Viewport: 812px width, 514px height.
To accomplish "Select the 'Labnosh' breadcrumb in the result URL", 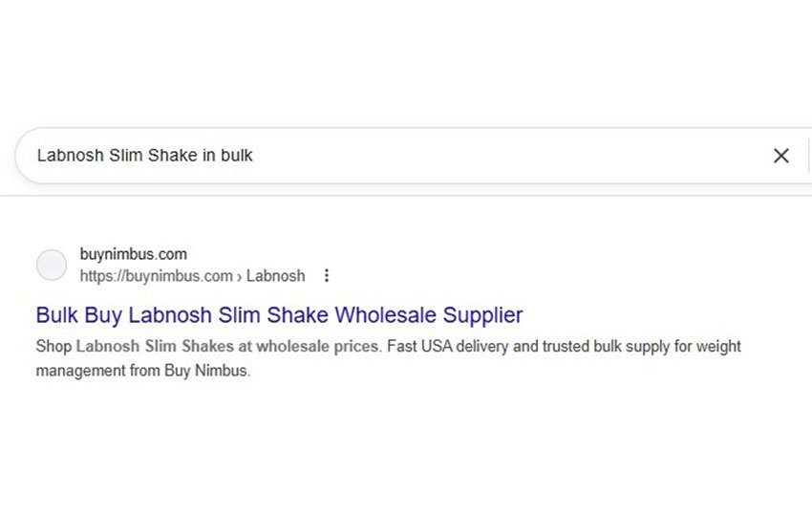I will (276, 276).
